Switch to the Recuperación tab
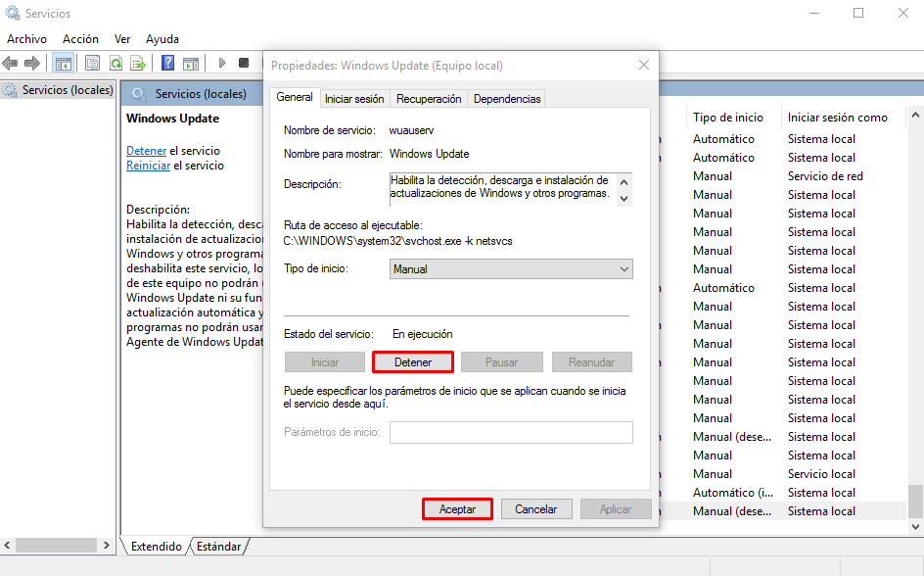Viewport: 924px width, 576px height. 429,99
